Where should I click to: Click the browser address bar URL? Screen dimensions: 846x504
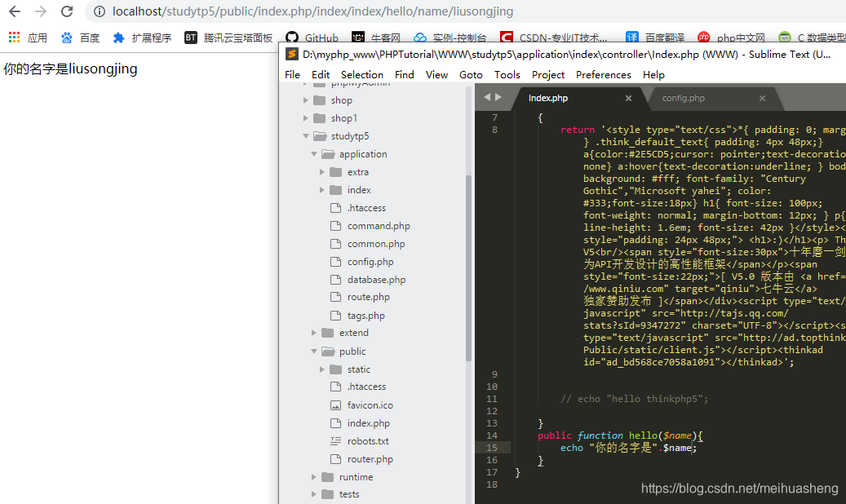313,11
